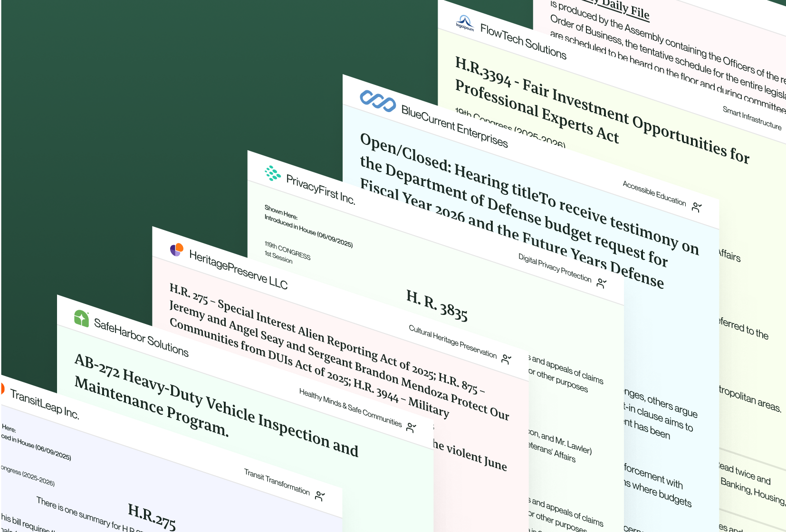Click the HeritagePreserve LLC logo icon
This screenshot has width=786, height=532.
(x=177, y=249)
